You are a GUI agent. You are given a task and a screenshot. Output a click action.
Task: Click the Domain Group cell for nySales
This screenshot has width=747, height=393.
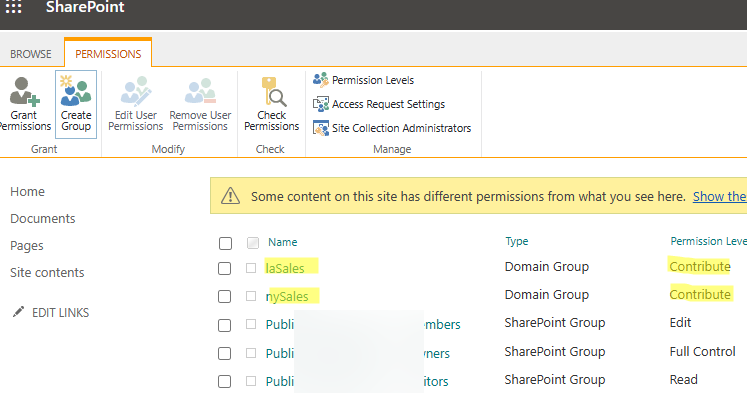click(x=546, y=295)
